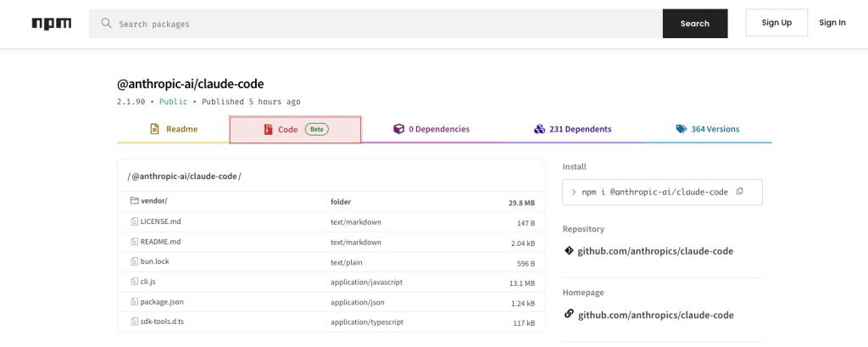The width and height of the screenshot is (868, 347).
Task: Open the 0 Dependencies tab
Action: (x=431, y=129)
